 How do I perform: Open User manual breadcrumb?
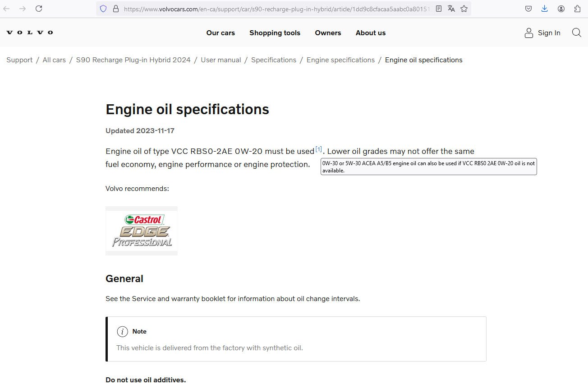coord(221,60)
